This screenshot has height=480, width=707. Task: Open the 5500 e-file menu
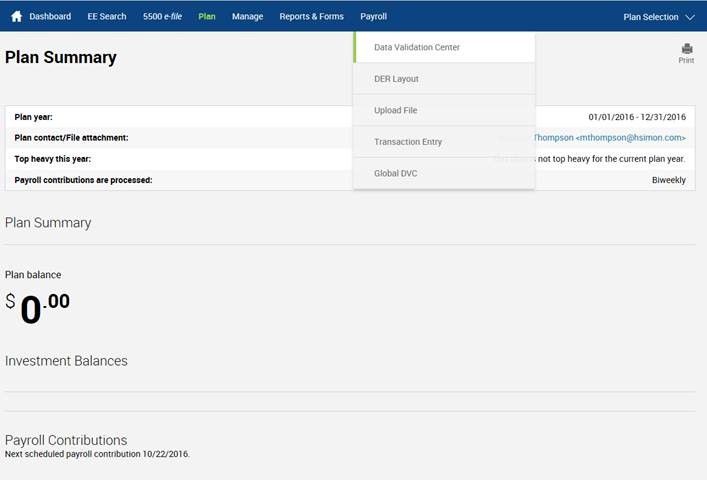pos(162,17)
